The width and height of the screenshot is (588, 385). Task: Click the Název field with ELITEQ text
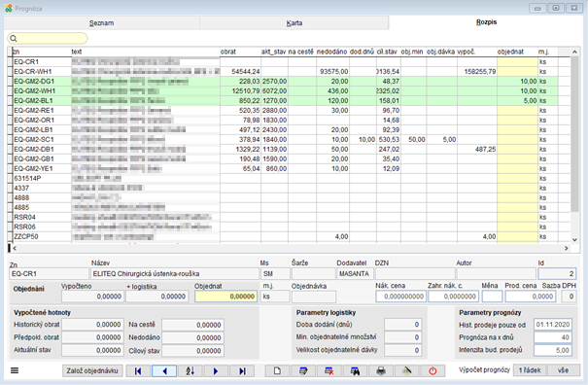point(175,273)
